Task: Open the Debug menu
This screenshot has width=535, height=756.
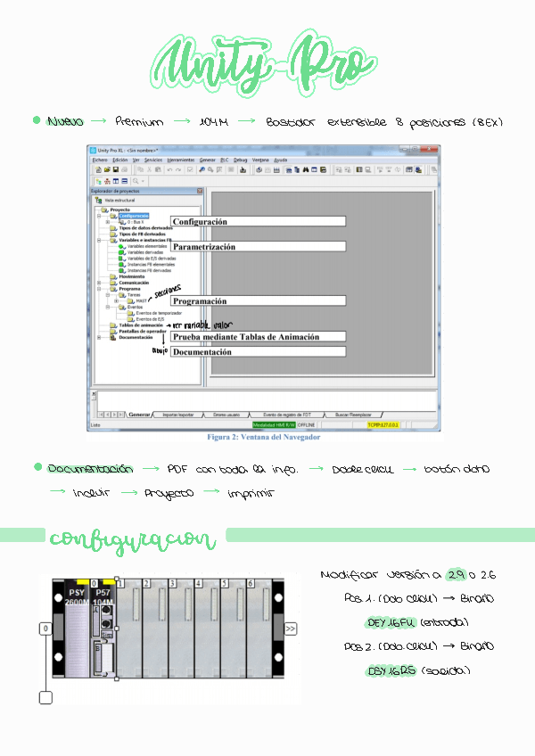Action: (240, 160)
